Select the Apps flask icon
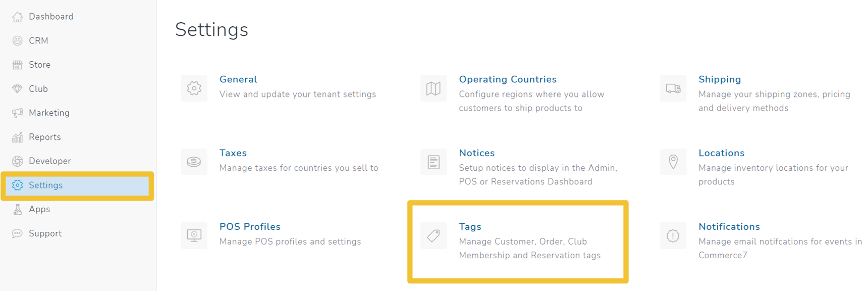Viewport: 868px width, 291px height. tap(18, 209)
